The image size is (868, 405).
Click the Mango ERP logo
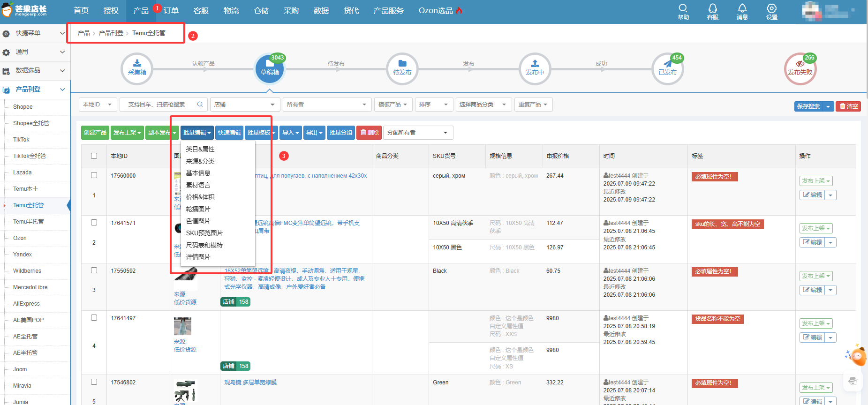point(24,10)
